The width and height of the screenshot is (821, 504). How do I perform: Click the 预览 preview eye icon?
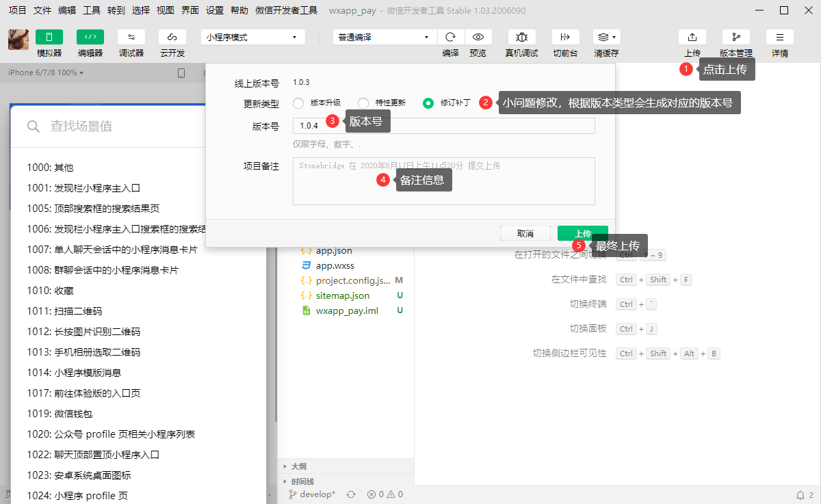478,37
